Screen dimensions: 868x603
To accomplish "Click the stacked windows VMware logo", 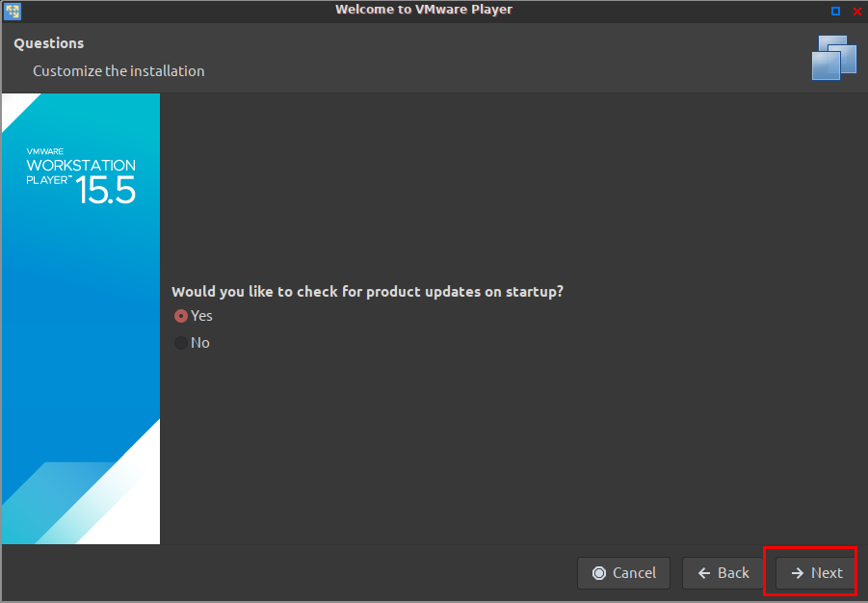I will pos(833,58).
